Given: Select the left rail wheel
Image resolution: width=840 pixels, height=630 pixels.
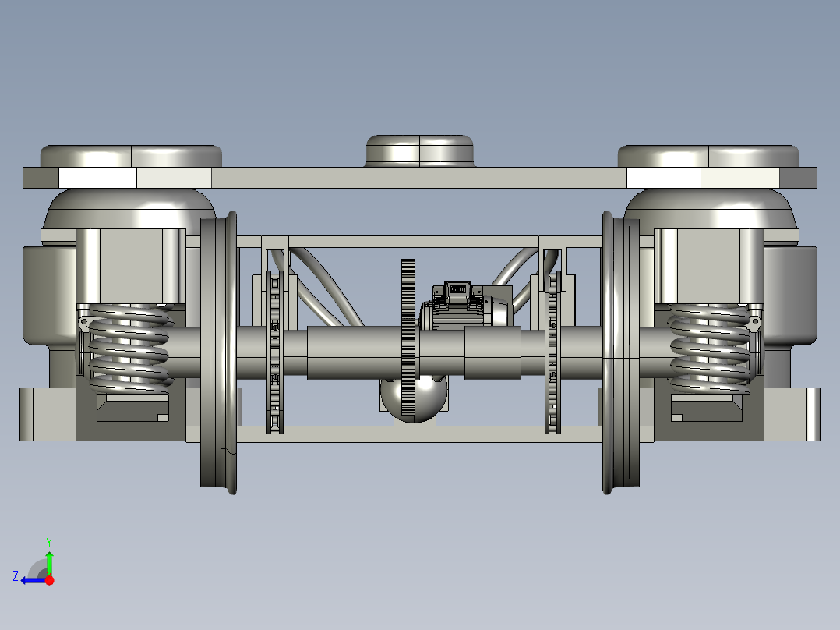Looking at the screenshot, I should pos(218,352).
